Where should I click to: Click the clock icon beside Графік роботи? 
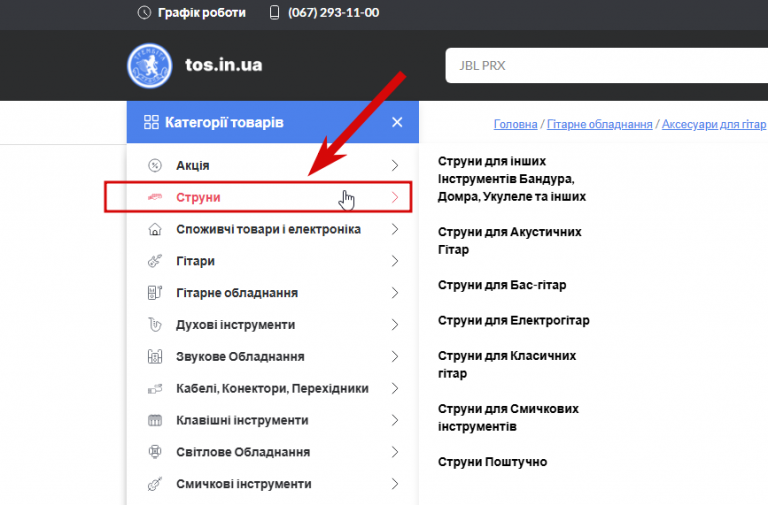[x=144, y=12]
